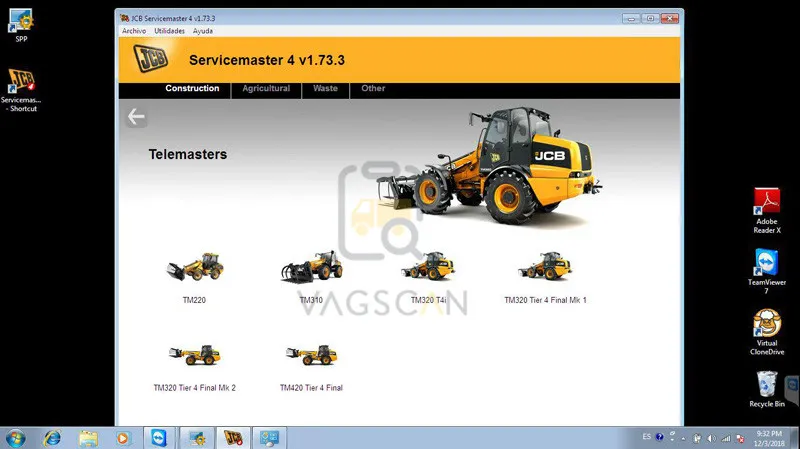The image size is (800, 449).
Task: Switch to the Construction tab
Action: tap(192, 88)
